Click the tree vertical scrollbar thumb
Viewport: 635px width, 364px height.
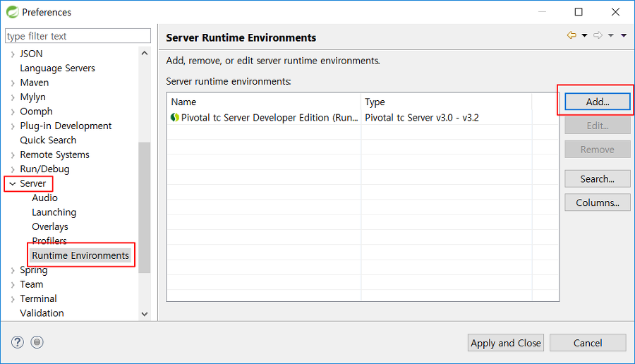(144, 207)
